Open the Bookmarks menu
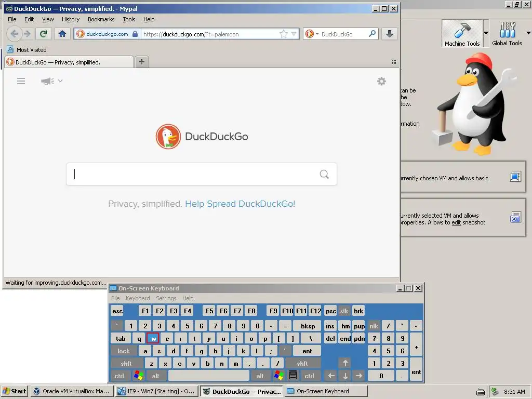The height and width of the screenshot is (399, 532). coord(101,19)
